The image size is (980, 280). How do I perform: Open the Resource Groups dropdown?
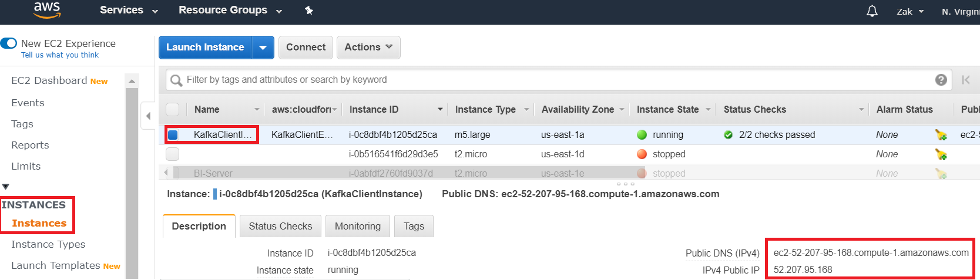[230, 10]
